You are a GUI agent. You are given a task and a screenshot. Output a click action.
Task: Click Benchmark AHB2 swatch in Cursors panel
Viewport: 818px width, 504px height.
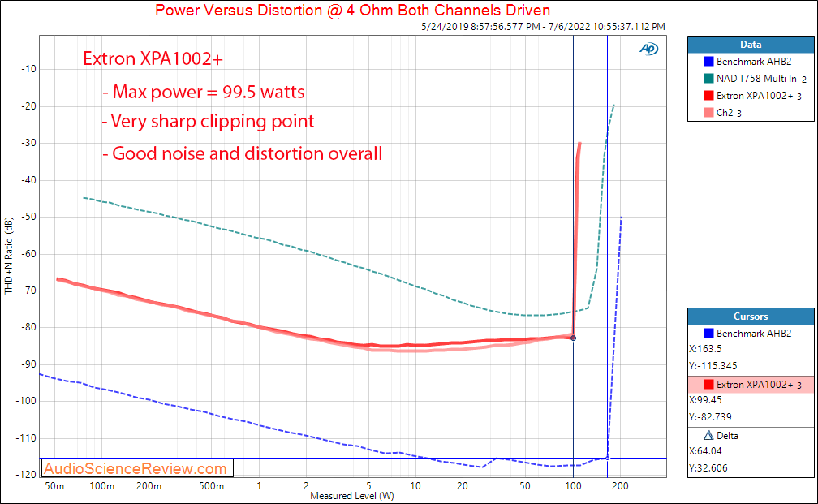[x=708, y=334]
